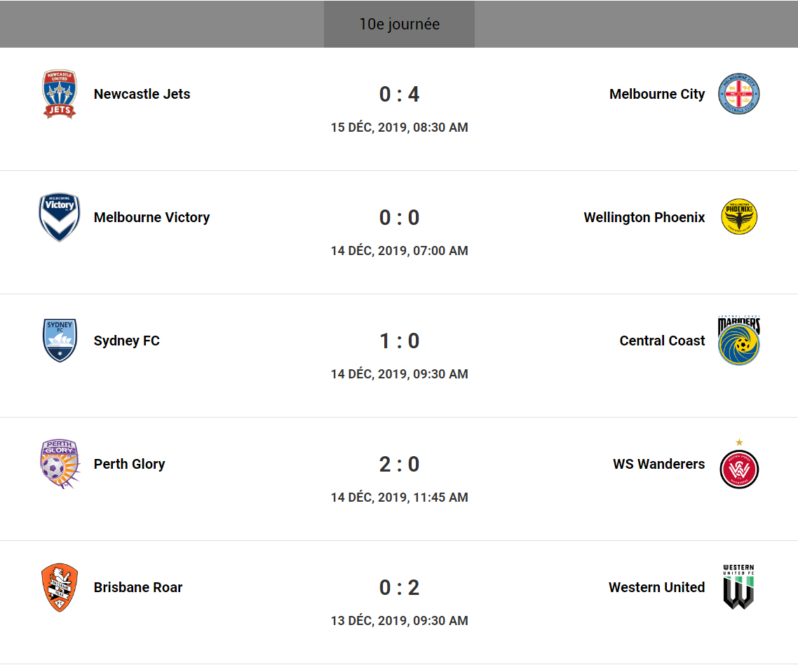This screenshot has width=798, height=672.
Task: Open the Western United team name
Action: (x=657, y=587)
